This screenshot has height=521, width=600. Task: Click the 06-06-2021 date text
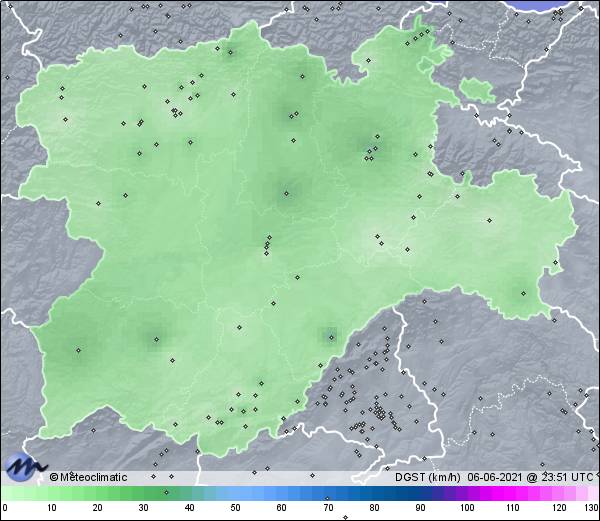pyautogui.click(x=494, y=477)
